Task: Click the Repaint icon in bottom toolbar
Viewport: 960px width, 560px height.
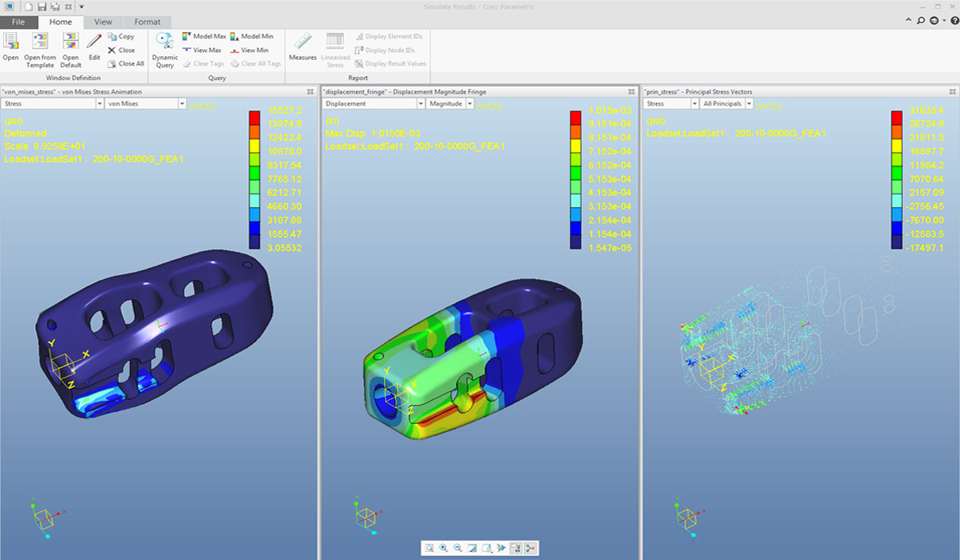Action: click(472, 548)
